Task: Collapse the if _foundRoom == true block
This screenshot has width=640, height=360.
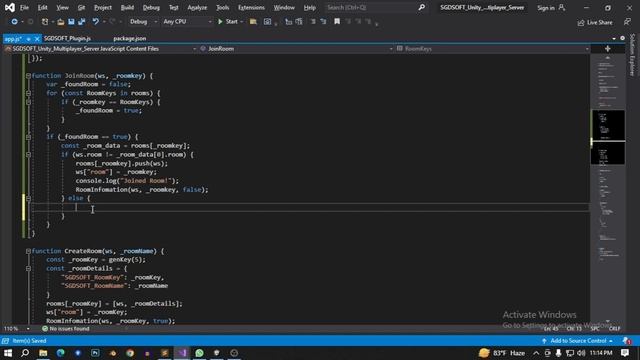Action: (28, 137)
